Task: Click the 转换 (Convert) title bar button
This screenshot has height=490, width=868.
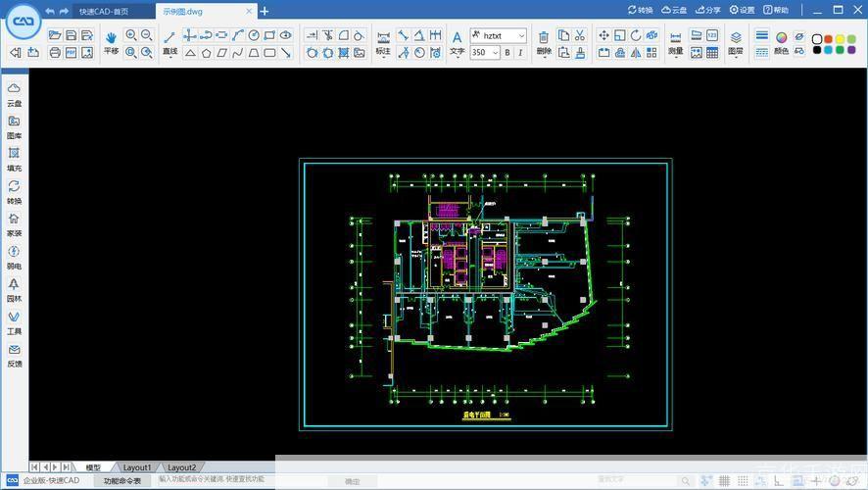Action: [641, 10]
